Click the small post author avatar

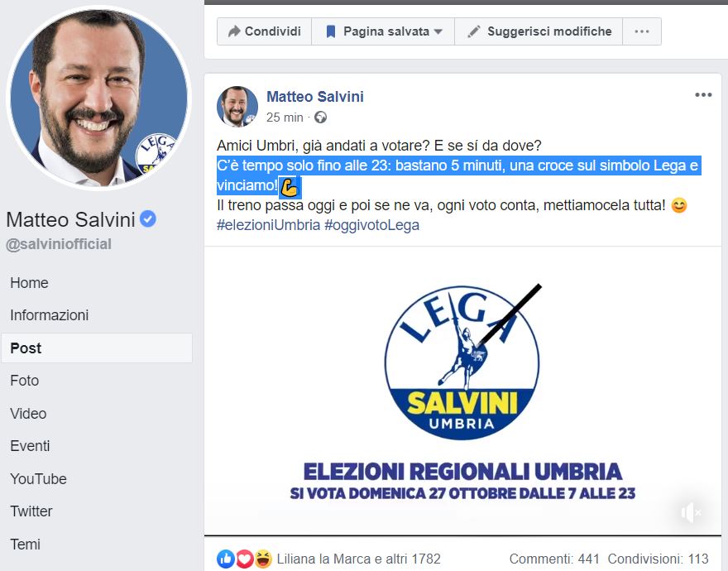click(x=237, y=107)
